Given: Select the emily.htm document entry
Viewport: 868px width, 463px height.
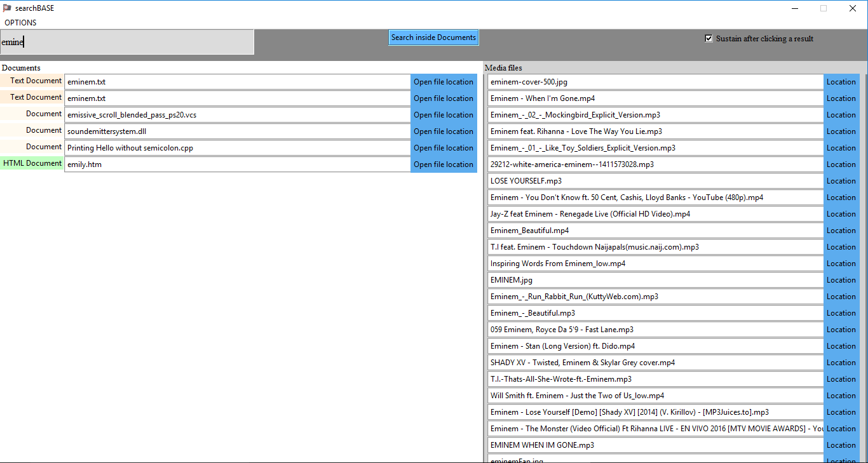Looking at the screenshot, I should (238, 164).
